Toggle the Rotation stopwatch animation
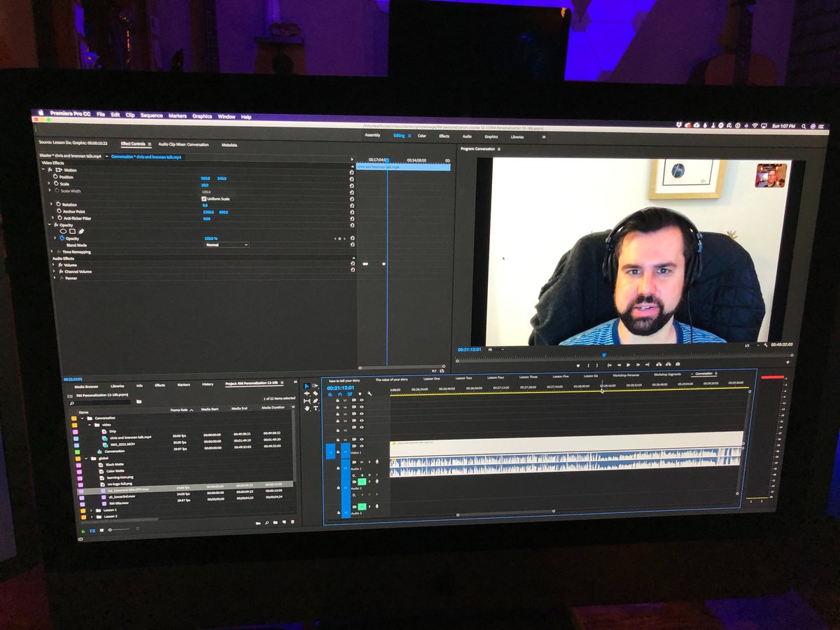Screen dimensions: 840x630 coord(58,204)
